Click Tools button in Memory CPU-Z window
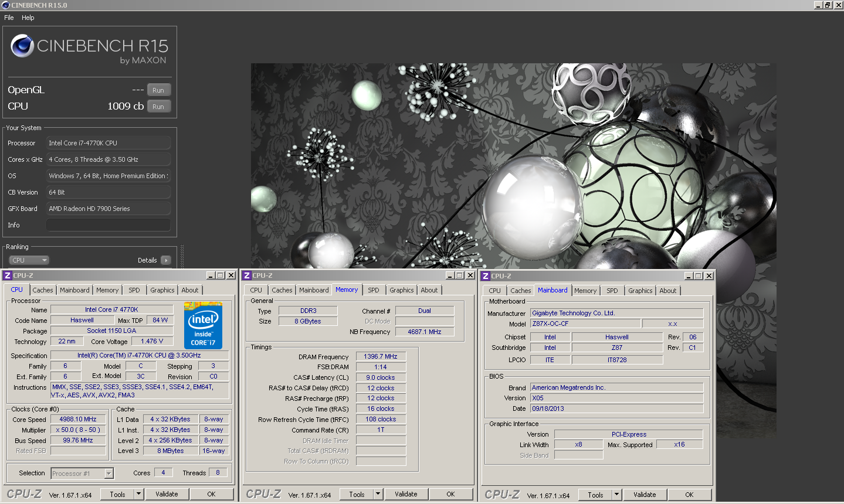Image resolution: width=844 pixels, height=504 pixels. pos(357,494)
